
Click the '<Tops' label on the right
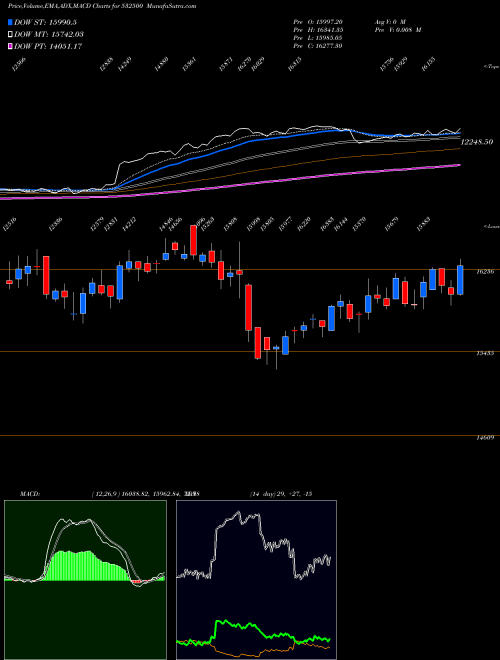(491, 67)
